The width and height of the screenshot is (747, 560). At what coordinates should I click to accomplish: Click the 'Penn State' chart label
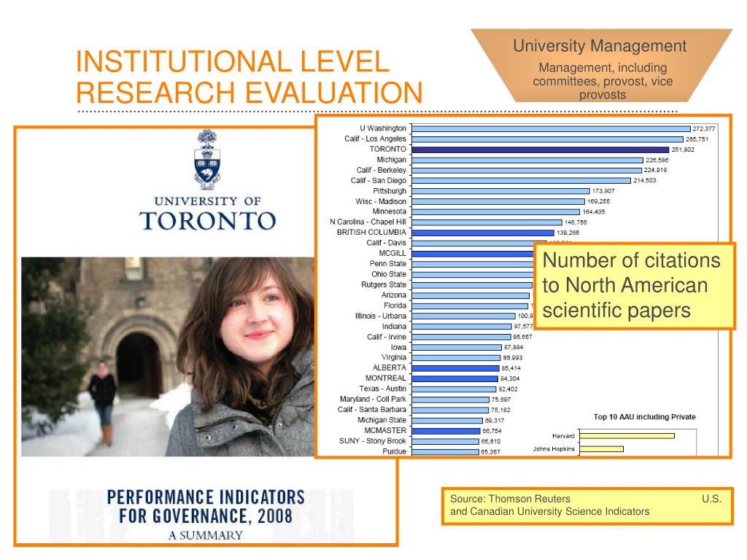tap(388, 264)
